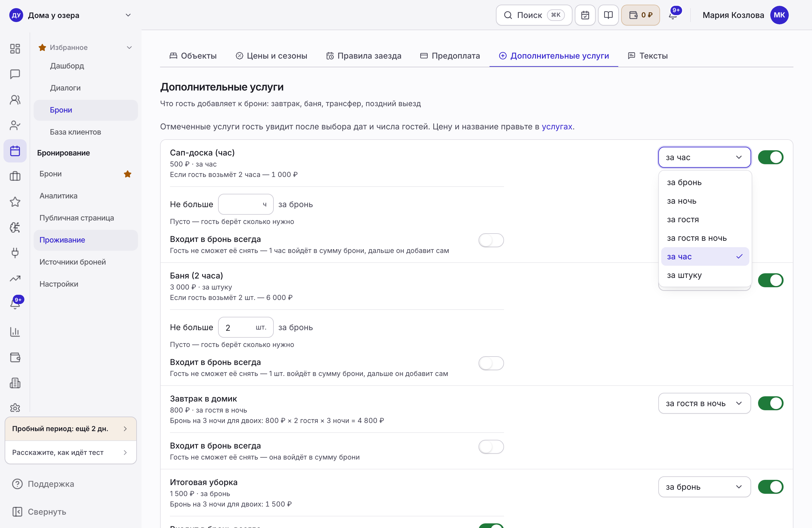The width and height of the screenshot is (812, 528).
Task: Click the Свернуть collapse sidebar icon
Action: pos(17,512)
